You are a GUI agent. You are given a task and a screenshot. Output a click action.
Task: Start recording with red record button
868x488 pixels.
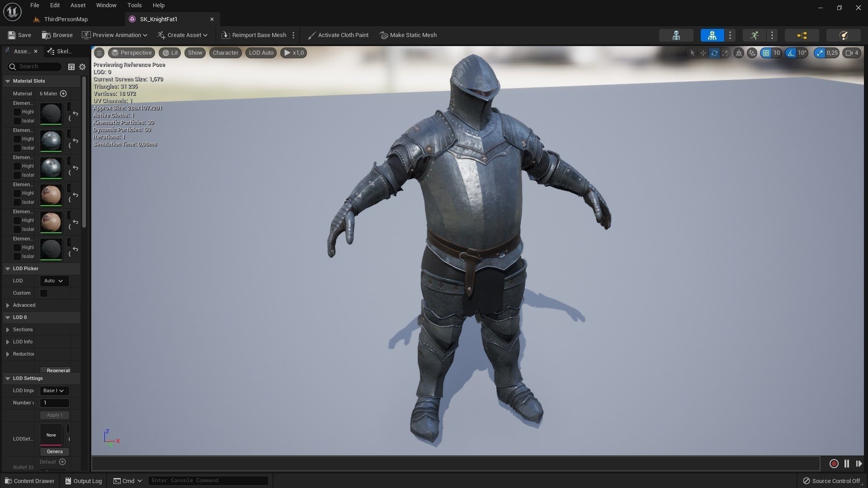pyautogui.click(x=834, y=464)
